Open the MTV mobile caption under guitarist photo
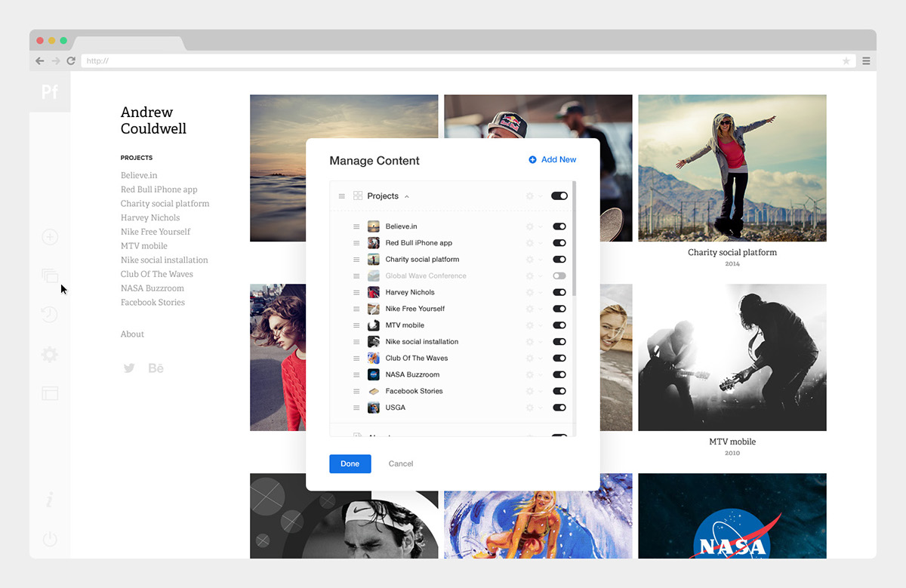The height and width of the screenshot is (588, 906). coord(732,442)
